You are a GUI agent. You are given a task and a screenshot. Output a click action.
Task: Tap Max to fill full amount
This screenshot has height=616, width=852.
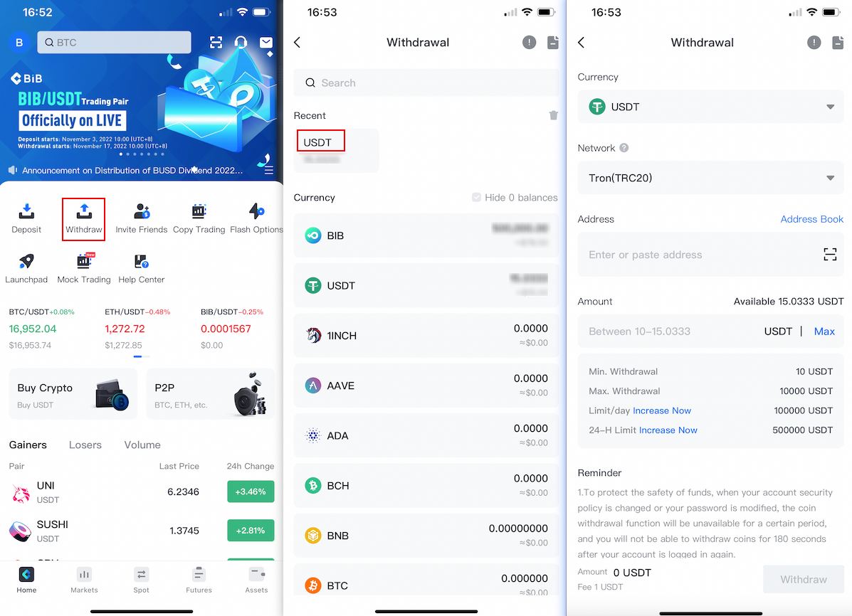tap(824, 331)
